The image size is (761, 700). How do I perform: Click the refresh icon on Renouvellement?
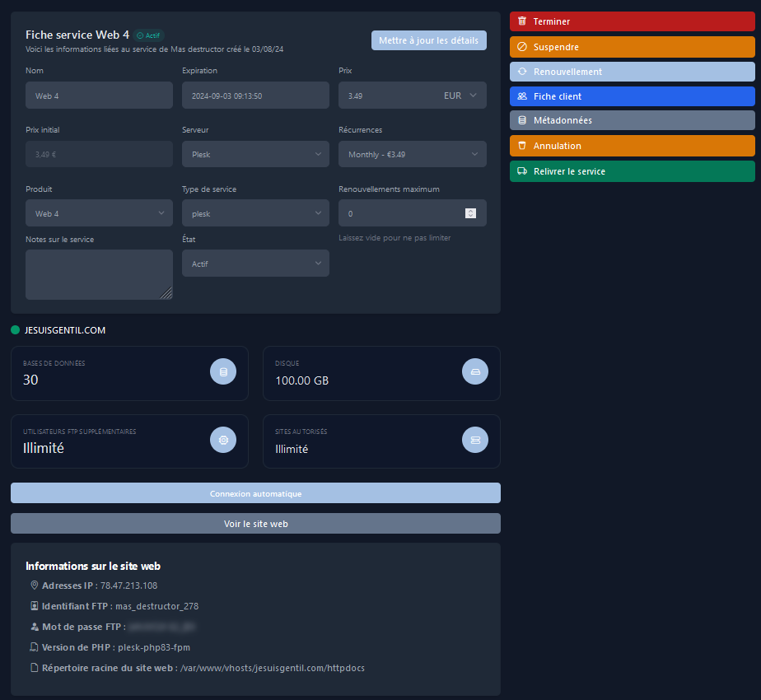click(x=522, y=72)
